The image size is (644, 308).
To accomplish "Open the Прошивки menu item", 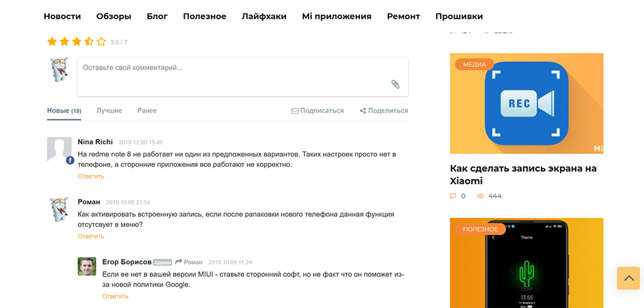I will [459, 16].
